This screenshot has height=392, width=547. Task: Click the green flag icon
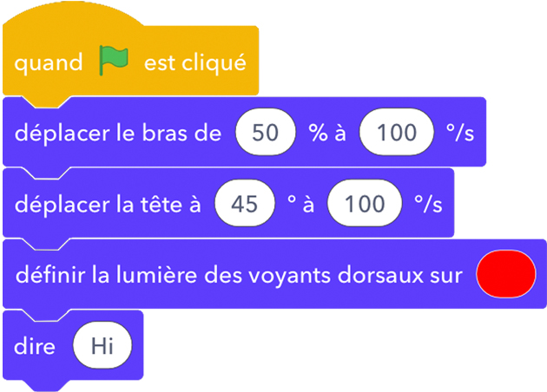pos(113,62)
